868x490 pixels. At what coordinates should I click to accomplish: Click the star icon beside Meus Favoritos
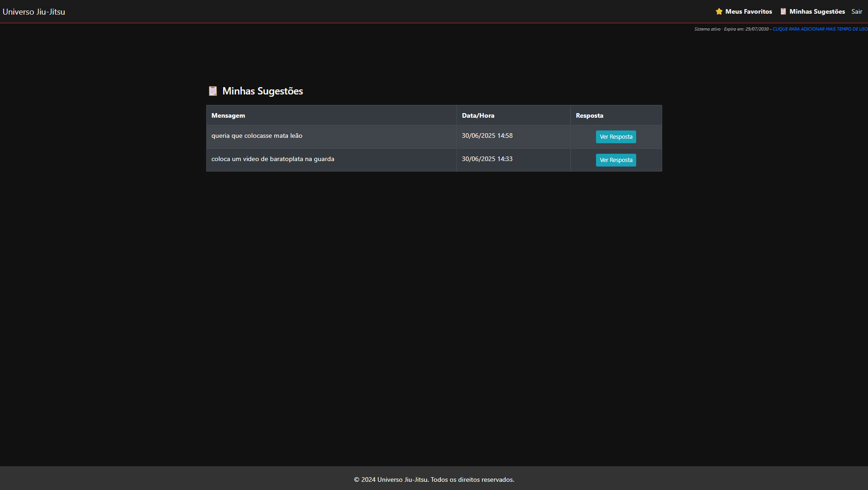pos(719,11)
